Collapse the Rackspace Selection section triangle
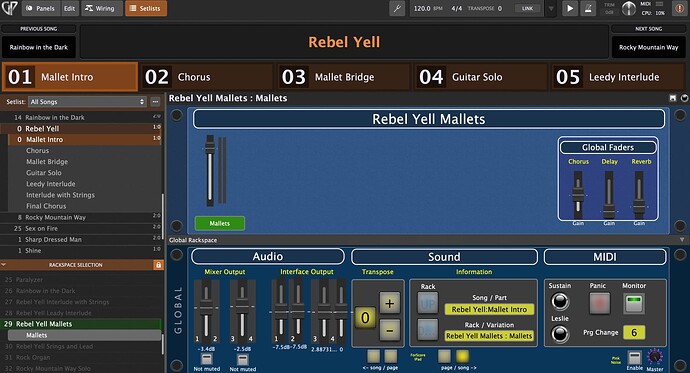The height and width of the screenshot is (373, 690). (4, 265)
